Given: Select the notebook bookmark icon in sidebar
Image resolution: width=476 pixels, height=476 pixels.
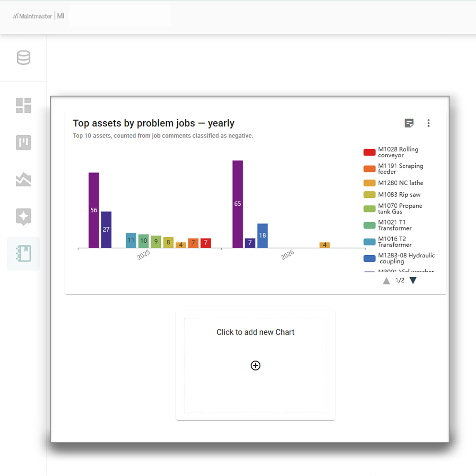Looking at the screenshot, I should [23, 253].
